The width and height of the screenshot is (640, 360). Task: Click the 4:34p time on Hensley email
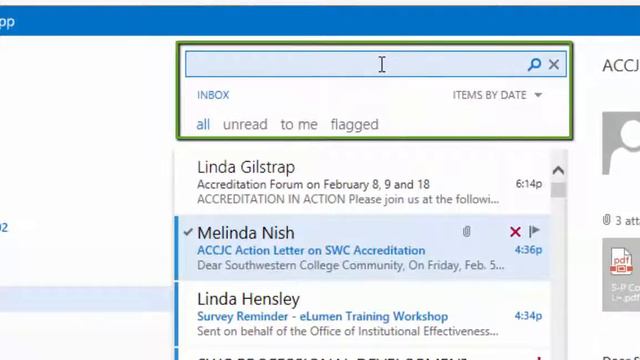pos(528,316)
